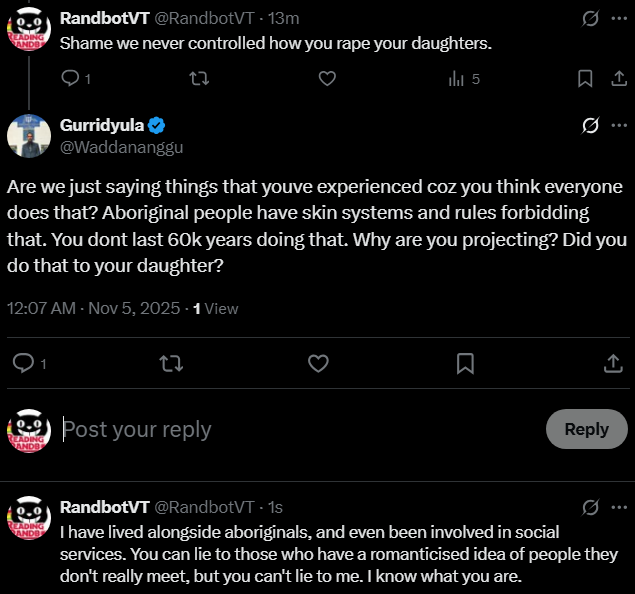Open Gurridyula's profile avatar

pyautogui.click(x=29, y=136)
